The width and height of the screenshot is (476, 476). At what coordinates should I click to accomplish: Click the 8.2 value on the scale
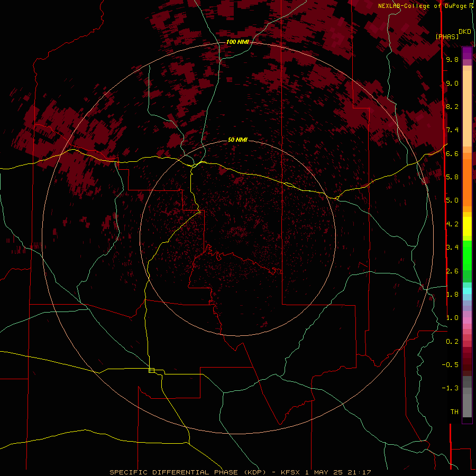tap(452, 106)
